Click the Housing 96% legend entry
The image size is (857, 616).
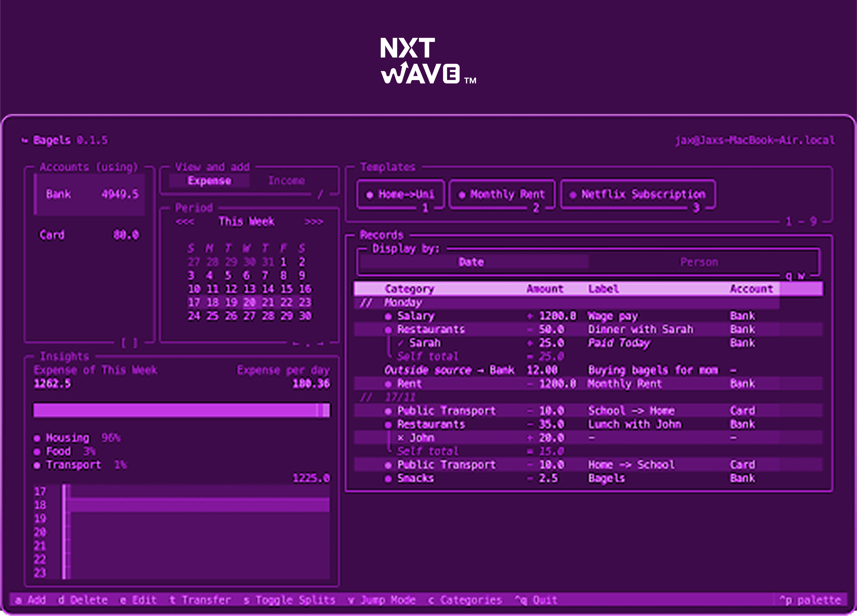77,438
